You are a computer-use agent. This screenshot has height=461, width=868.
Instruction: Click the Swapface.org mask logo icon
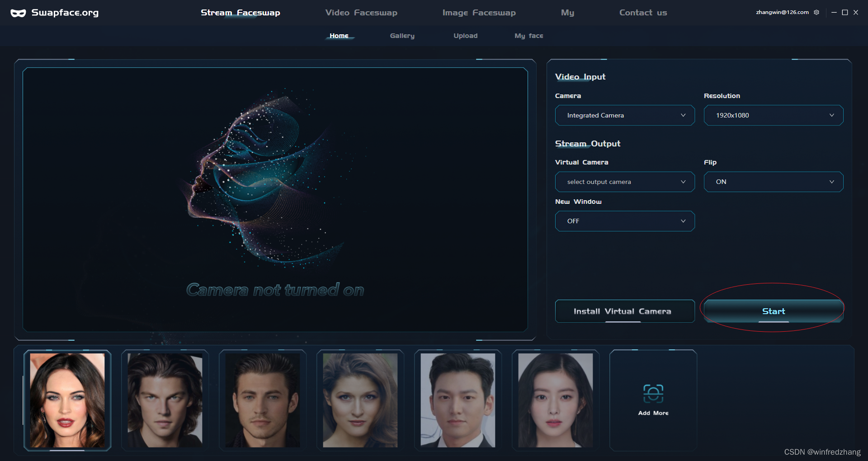[x=18, y=13]
